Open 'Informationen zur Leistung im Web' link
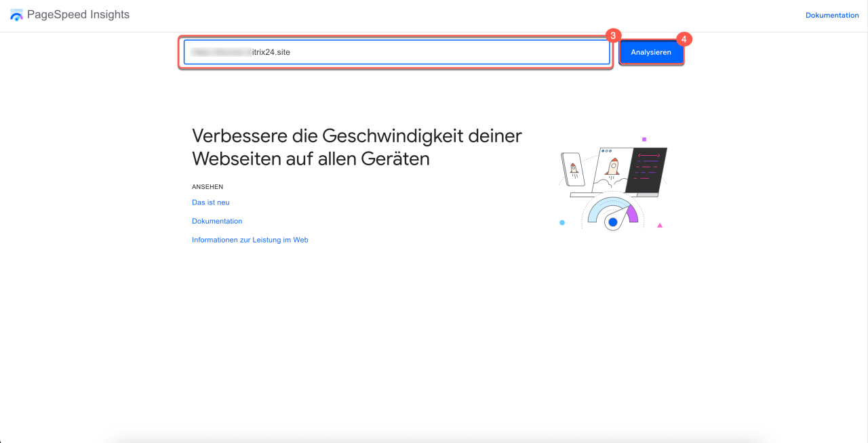Screen dimensions: 868x443 point(250,240)
